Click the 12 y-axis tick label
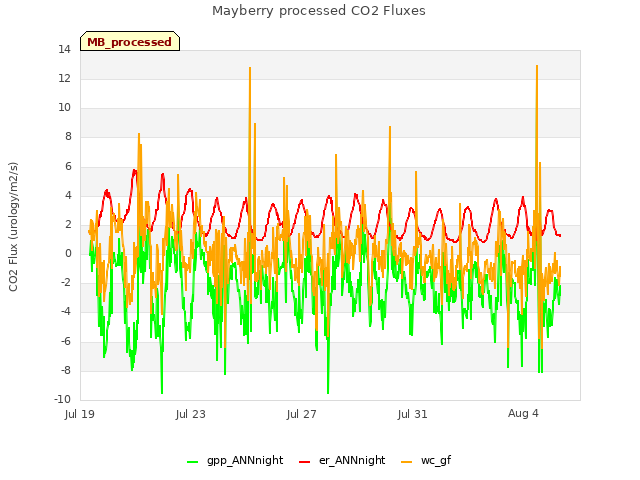Image resolution: width=640 pixels, height=480 pixels. tap(64, 78)
